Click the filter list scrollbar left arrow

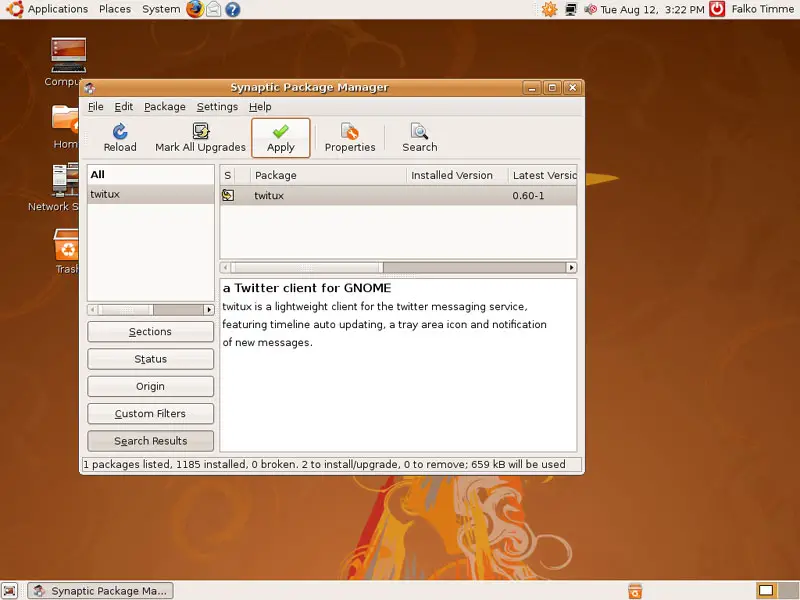click(92, 310)
